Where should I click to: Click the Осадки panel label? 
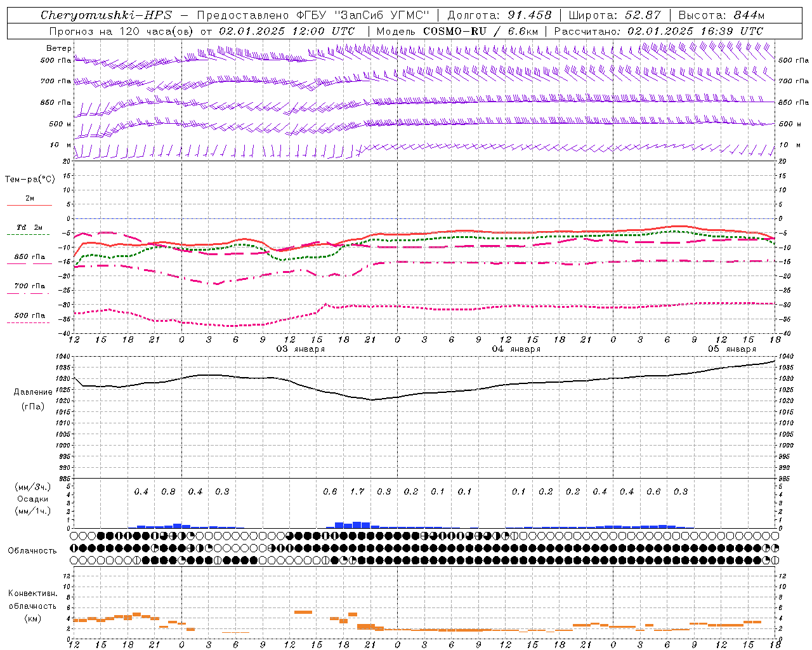click(32, 499)
